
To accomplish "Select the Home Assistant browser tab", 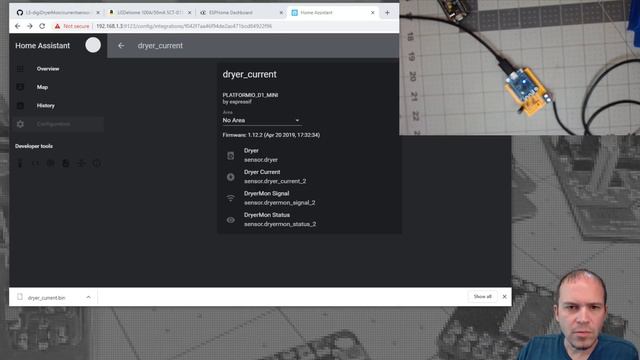I will tap(333, 13).
